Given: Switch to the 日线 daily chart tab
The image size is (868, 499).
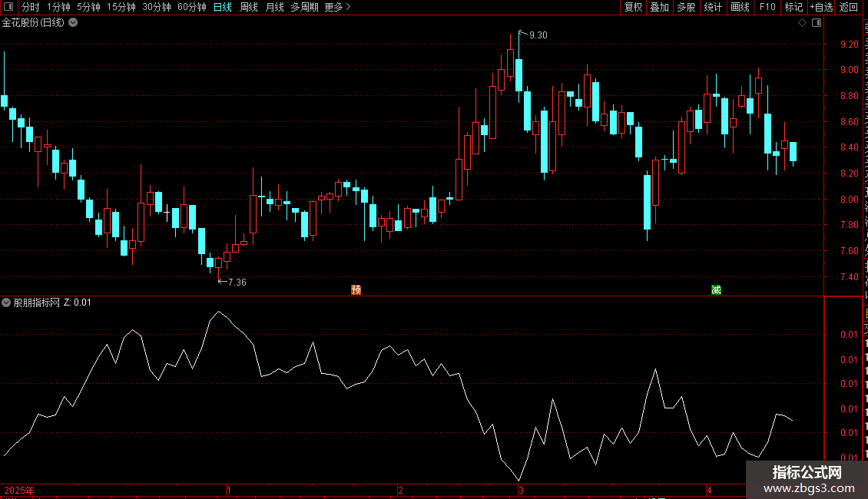Looking at the screenshot, I should (223, 7).
